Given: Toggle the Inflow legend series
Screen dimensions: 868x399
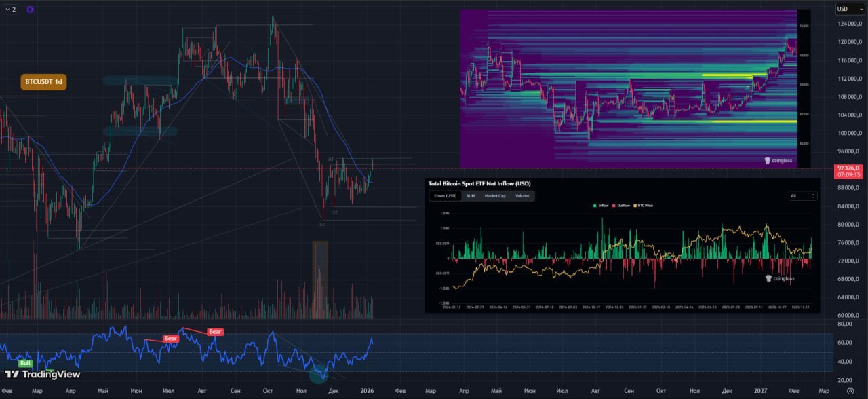Looking at the screenshot, I should tap(600, 205).
